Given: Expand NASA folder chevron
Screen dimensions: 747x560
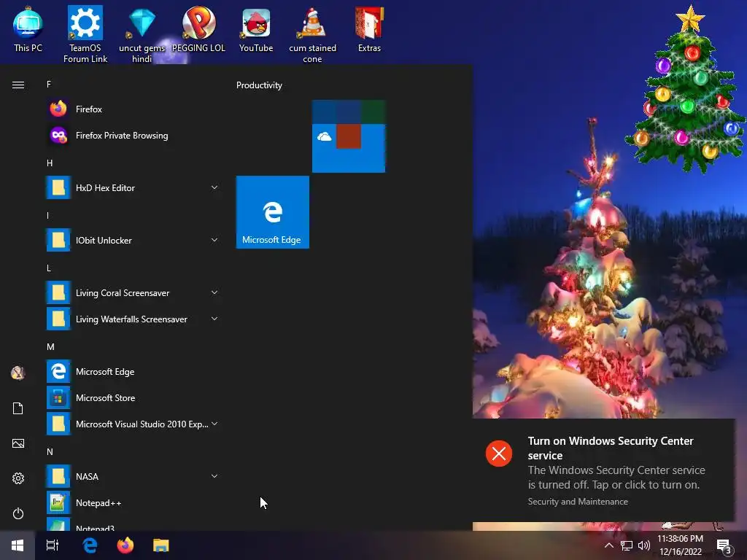Looking at the screenshot, I should (214, 476).
